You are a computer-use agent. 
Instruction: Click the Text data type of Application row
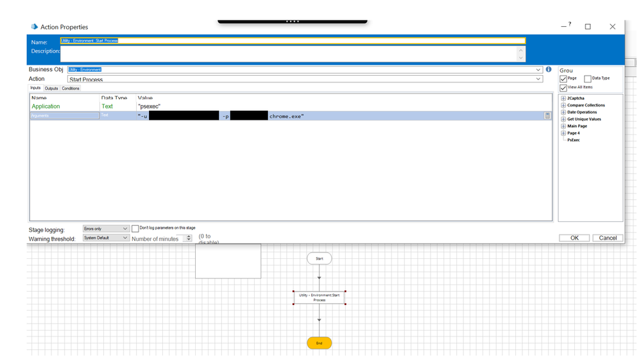point(107,106)
